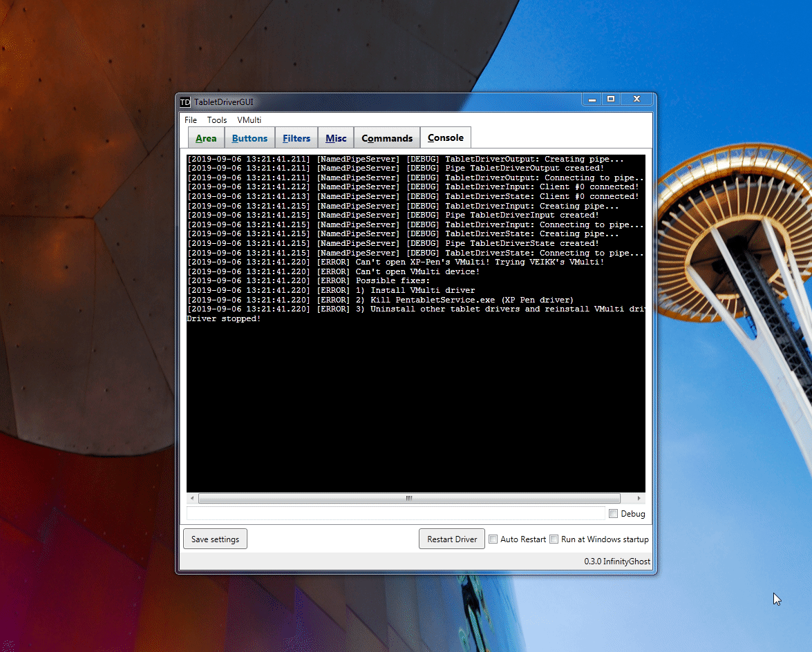The image size is (812, 652).
Task: Enable Auto Restart
Action: [x=493, y=539]
